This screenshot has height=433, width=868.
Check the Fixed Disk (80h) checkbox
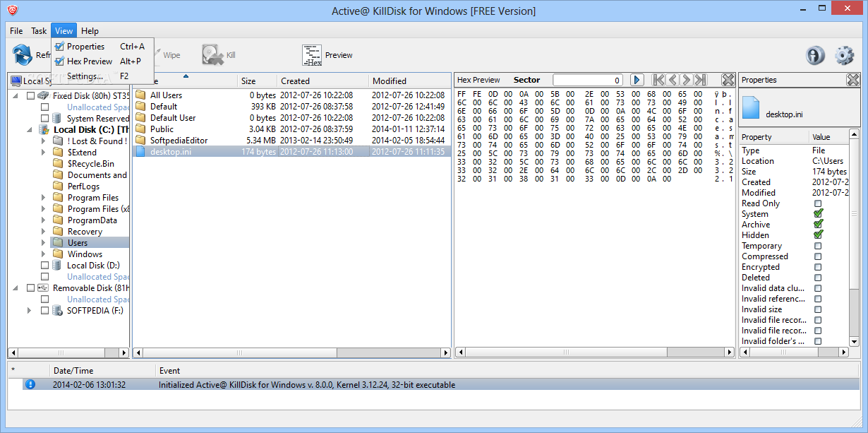[x=30, y=95]
